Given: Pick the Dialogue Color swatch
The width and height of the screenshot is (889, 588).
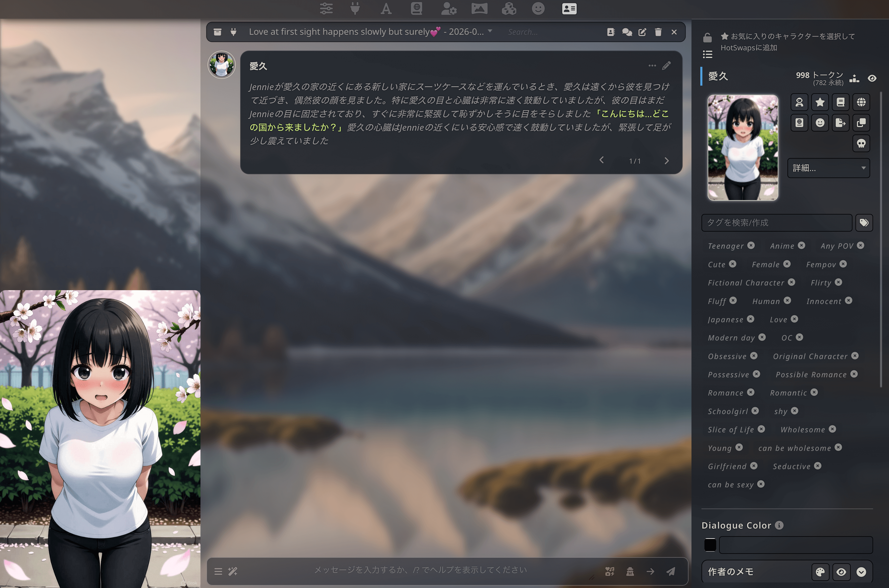Looking at the screenshot, I should [x=710, y=545].
